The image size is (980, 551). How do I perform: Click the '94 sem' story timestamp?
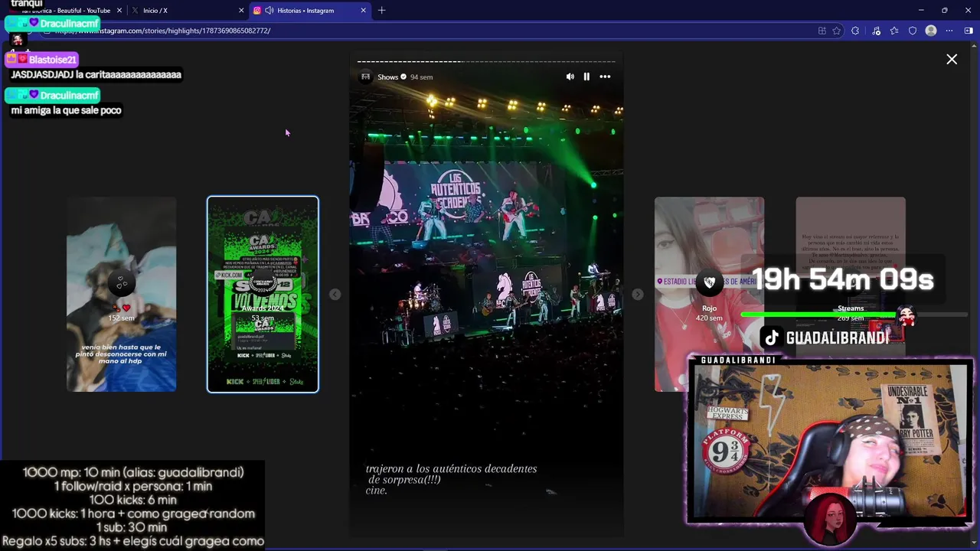(x=421, y=77)
